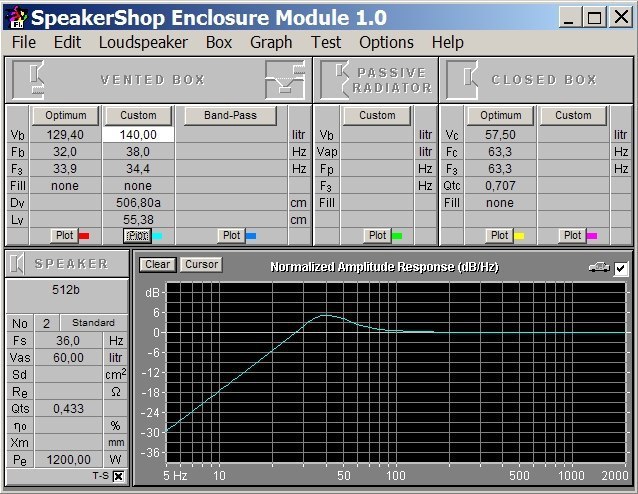Click the band-pass box diagram icon
Screen dimensions: 638x494
click(285, 80)
